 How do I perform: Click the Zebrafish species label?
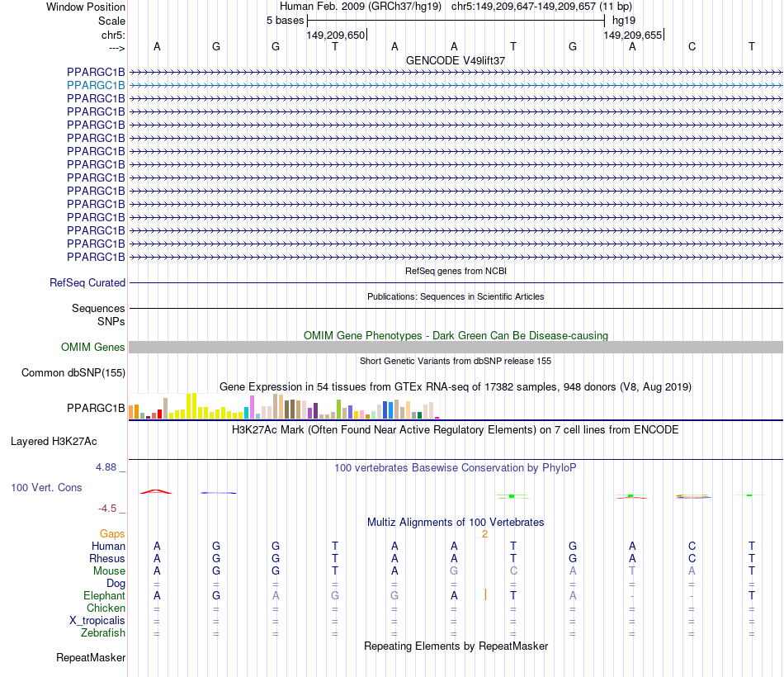tap(103, 633)
